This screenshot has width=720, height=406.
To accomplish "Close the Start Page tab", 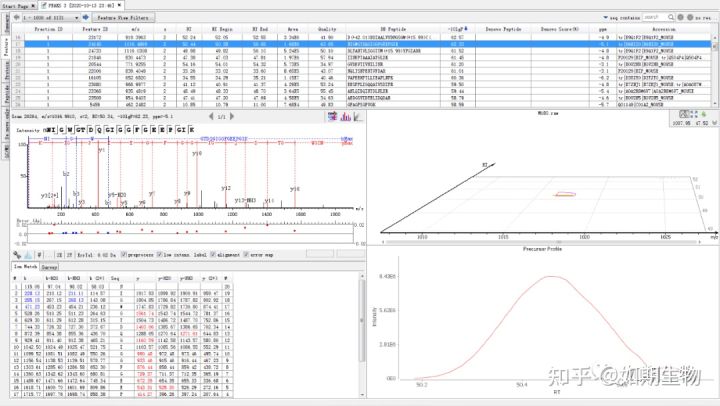I will 33,6.
